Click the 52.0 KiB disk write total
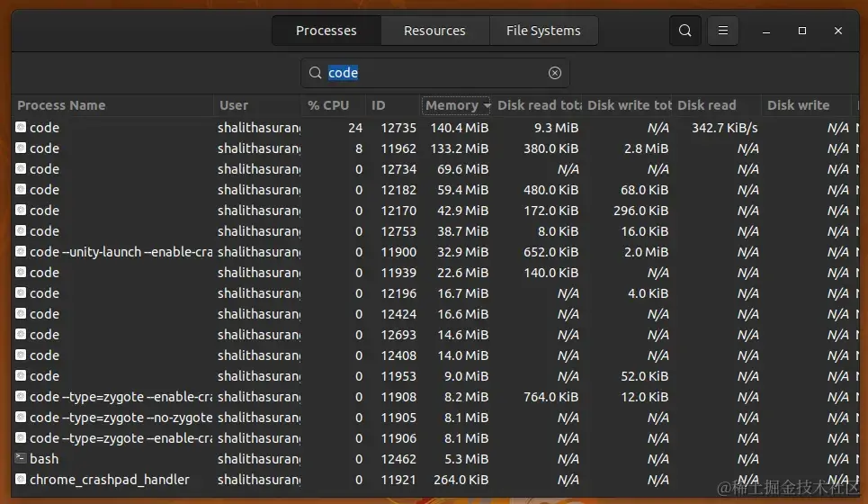This screenshot has height=504, width=868. click(644, 376)
